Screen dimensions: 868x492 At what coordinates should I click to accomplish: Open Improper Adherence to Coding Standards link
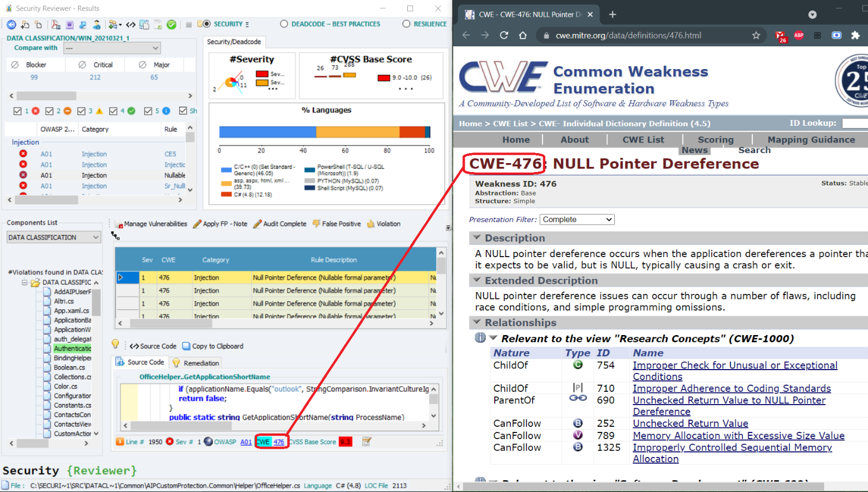(x=732, y=388)
